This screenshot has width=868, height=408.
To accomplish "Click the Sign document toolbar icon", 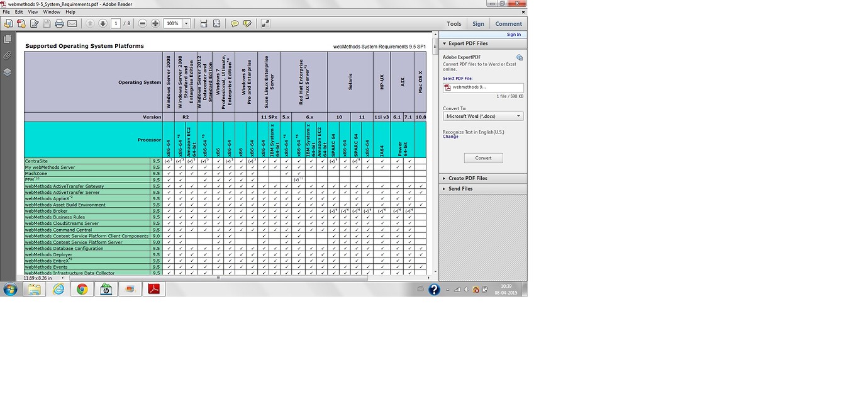I will click(35, 23).
